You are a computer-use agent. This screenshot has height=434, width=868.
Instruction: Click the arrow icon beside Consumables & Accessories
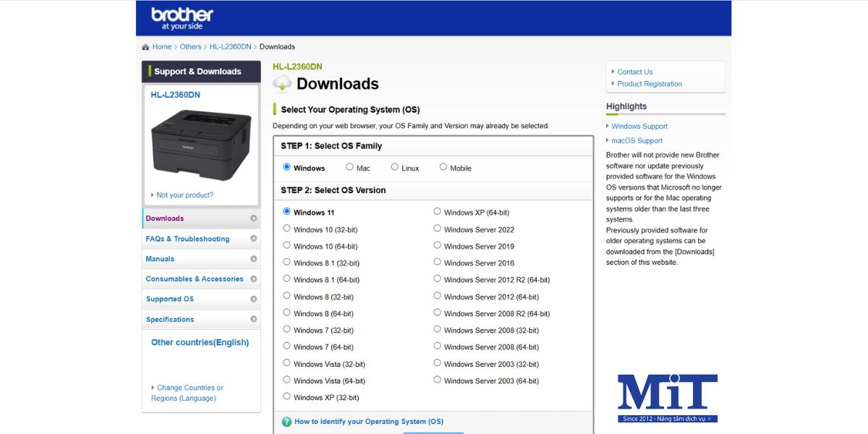(x=253, y=279)
